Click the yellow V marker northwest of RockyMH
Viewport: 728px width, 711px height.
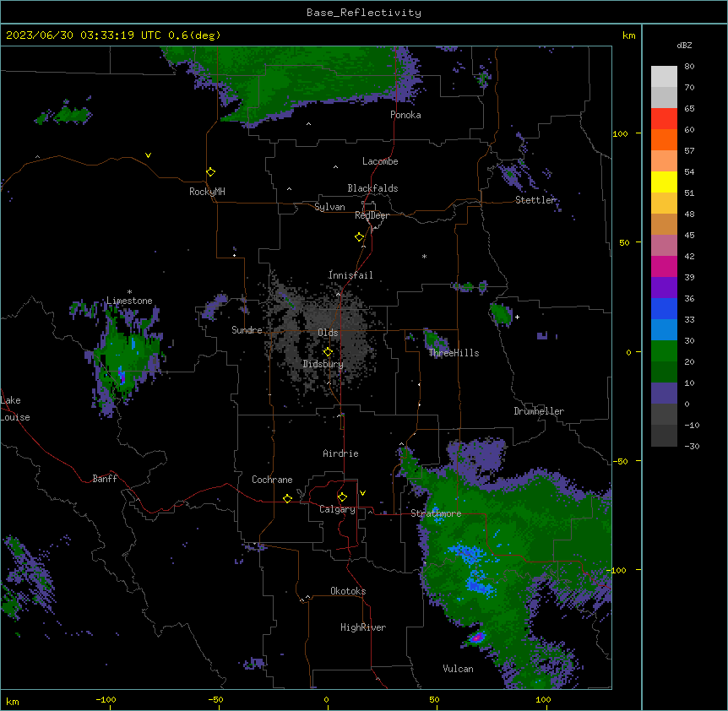(x=148, y=155)
